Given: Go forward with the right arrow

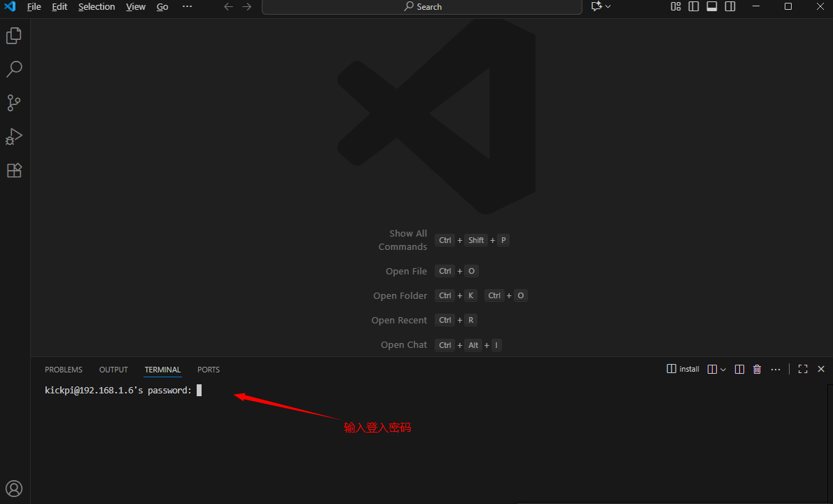Looking at the screenshot, I should [x=246, y=6].
